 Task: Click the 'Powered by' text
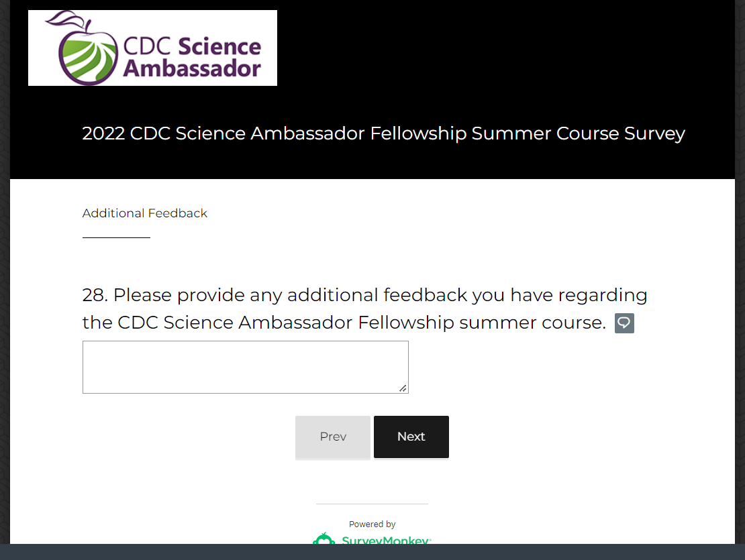pyautogui.click(x=372, y=524)
